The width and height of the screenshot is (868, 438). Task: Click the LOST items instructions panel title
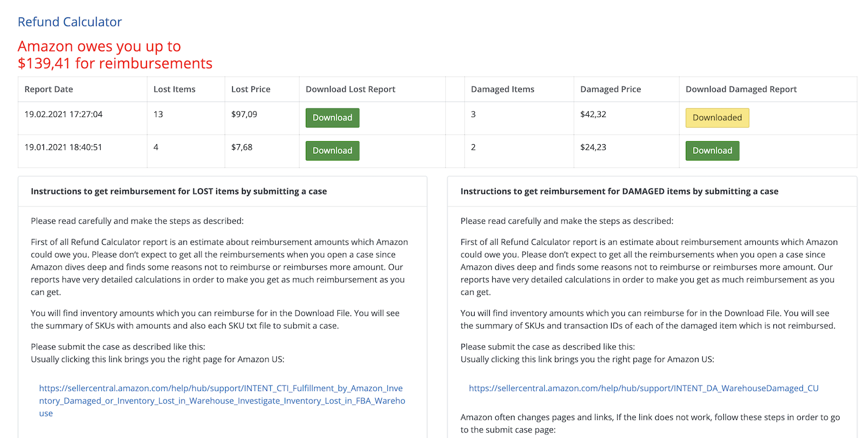coord(179,191)
